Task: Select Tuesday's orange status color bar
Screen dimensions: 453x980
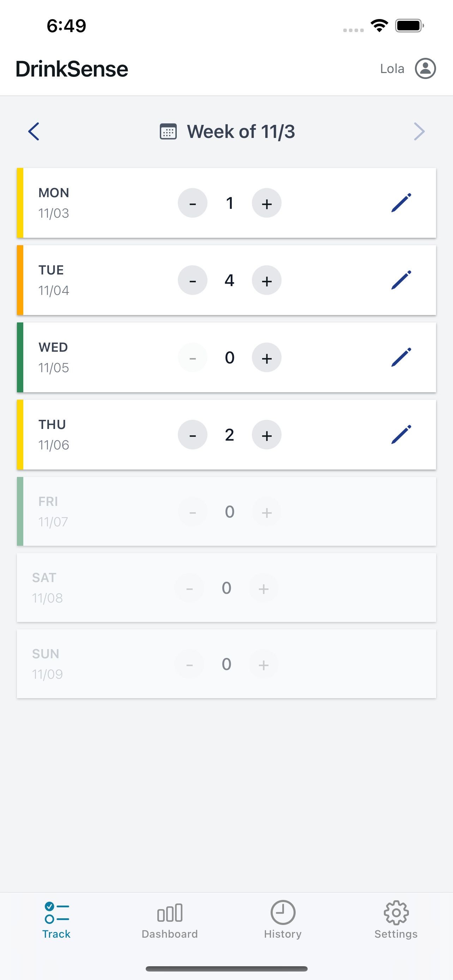Action: click(19, 280)
